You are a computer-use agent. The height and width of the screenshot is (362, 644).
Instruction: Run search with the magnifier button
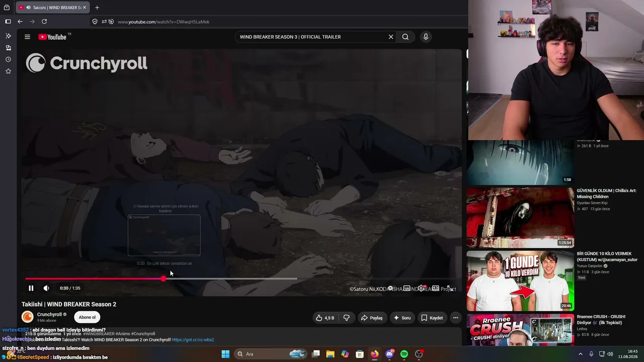tap(406, 37)
